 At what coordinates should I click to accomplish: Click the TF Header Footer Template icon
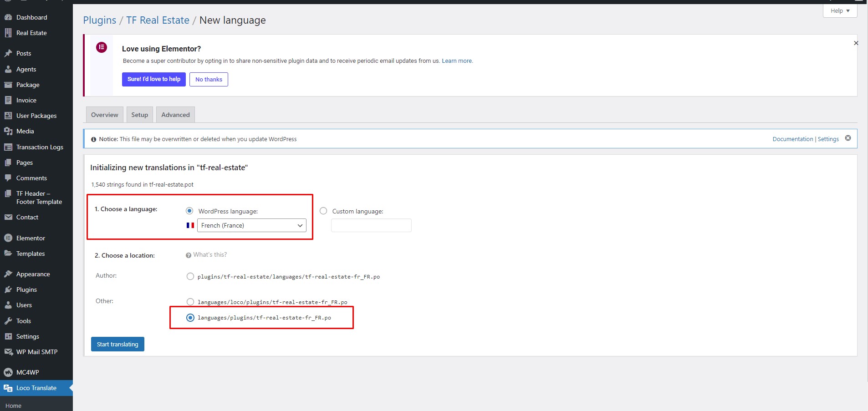[x=8, y=193]
